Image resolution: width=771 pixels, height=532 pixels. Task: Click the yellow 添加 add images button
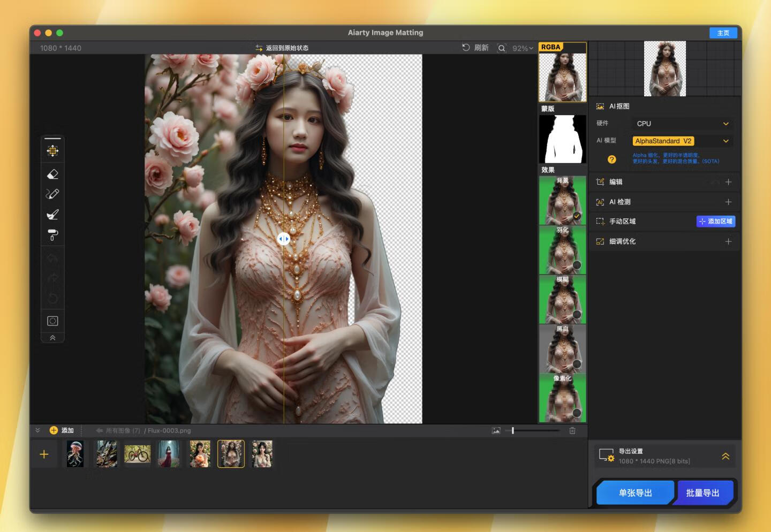(62, 430)
